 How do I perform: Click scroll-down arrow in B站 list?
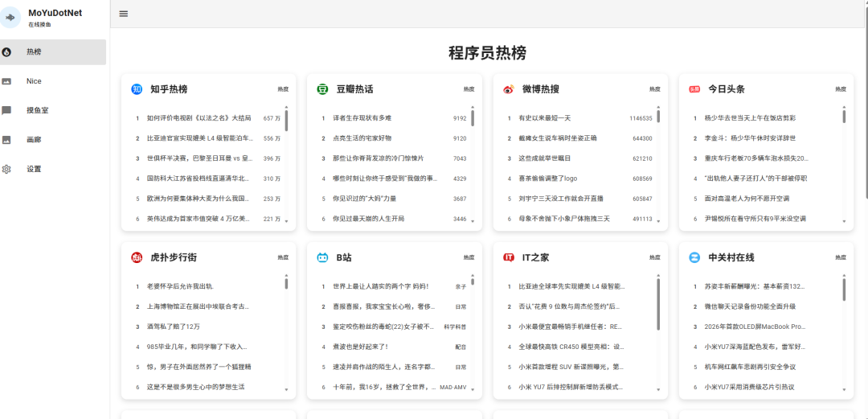tap(473, 389)
